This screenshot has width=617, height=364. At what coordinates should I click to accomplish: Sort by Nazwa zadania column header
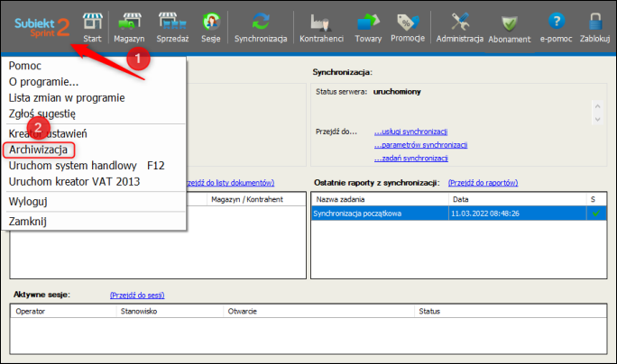tap(380, 199)
